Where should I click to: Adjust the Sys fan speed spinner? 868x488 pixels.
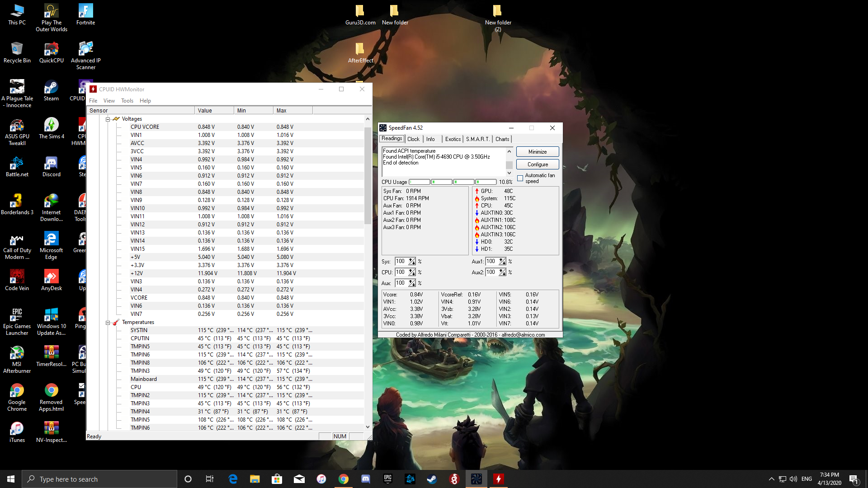click(412, 262)
